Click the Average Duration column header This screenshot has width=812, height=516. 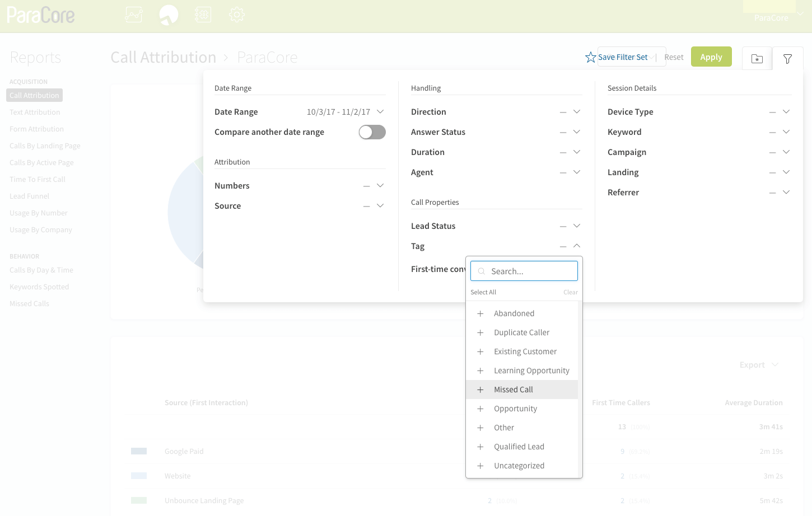point(754,402)
